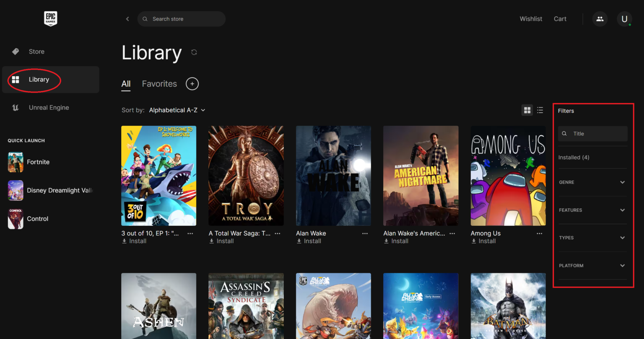Screen dimensions: 644x339
Task: Switch to the Favorites tab
Action: [x=159, y=84]
